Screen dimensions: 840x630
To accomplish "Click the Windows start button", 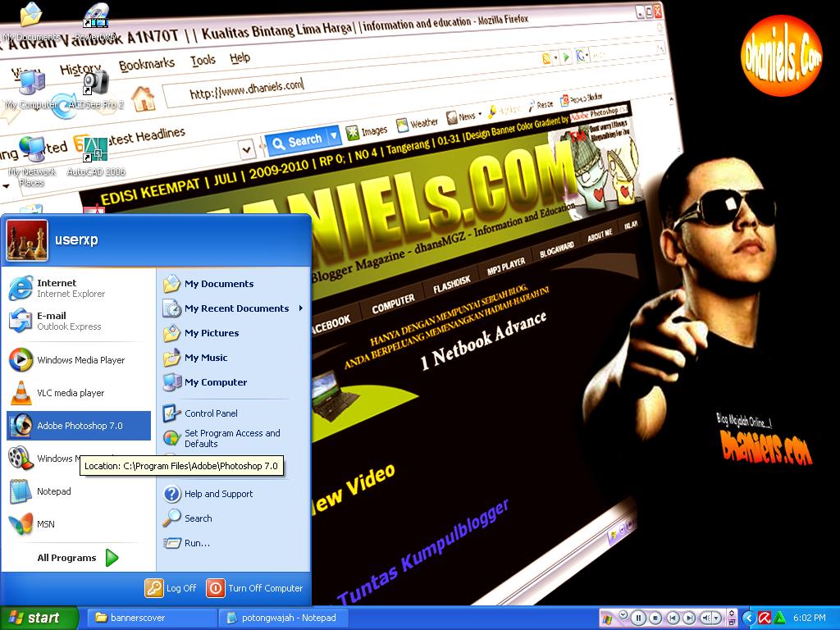I will pos(39,618).
